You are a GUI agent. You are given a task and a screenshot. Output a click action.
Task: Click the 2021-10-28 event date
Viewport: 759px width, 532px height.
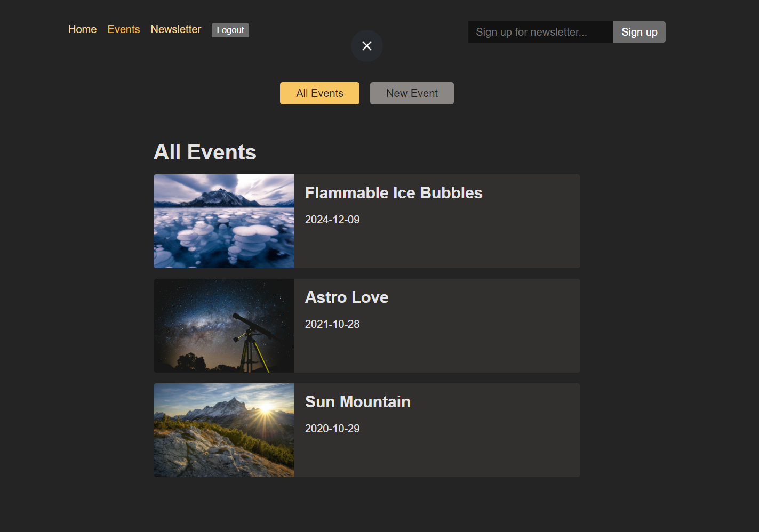pos(332,324)
